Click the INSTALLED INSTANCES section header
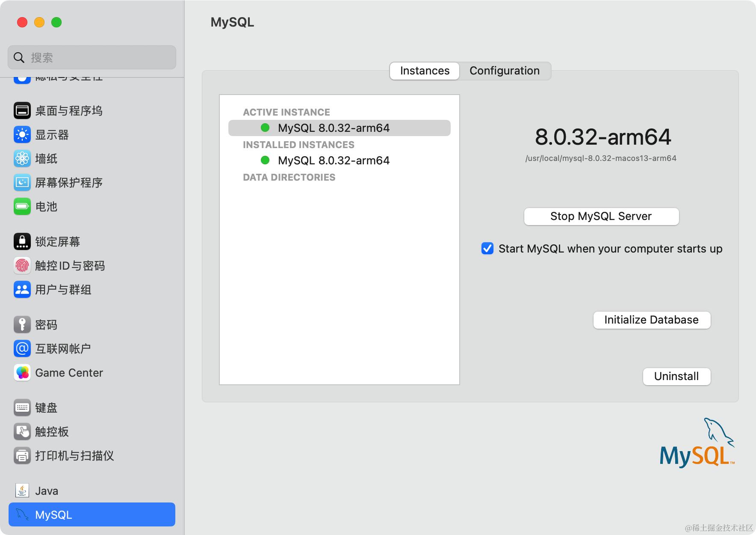This screenshot has width=756, height=535. (x=298, y=145)
